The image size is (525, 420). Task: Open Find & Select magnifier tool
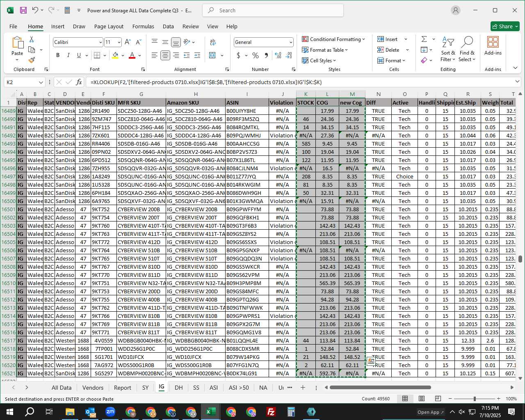tap(467, 49)
